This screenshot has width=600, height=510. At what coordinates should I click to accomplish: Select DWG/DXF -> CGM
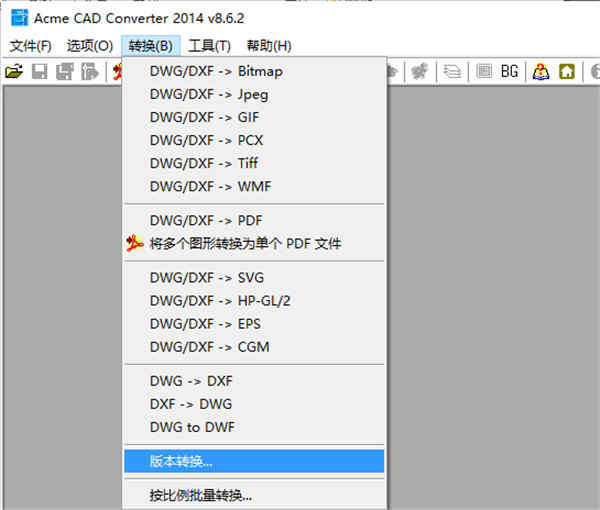254,347
